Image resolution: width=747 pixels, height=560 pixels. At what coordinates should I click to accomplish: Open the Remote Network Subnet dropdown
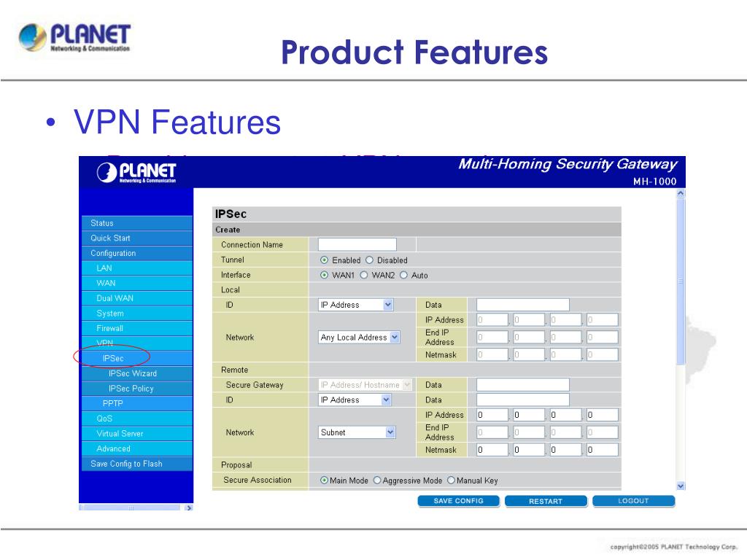click(357, 432)
